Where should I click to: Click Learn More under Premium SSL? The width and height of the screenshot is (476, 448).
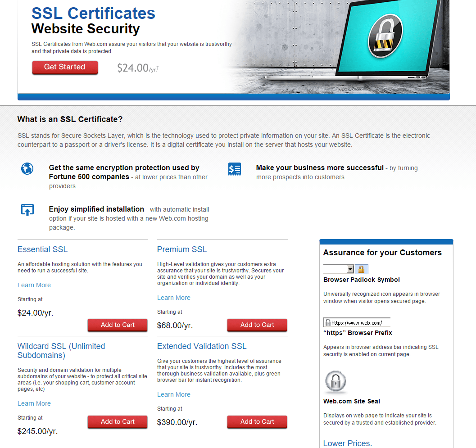coord(174,298)
